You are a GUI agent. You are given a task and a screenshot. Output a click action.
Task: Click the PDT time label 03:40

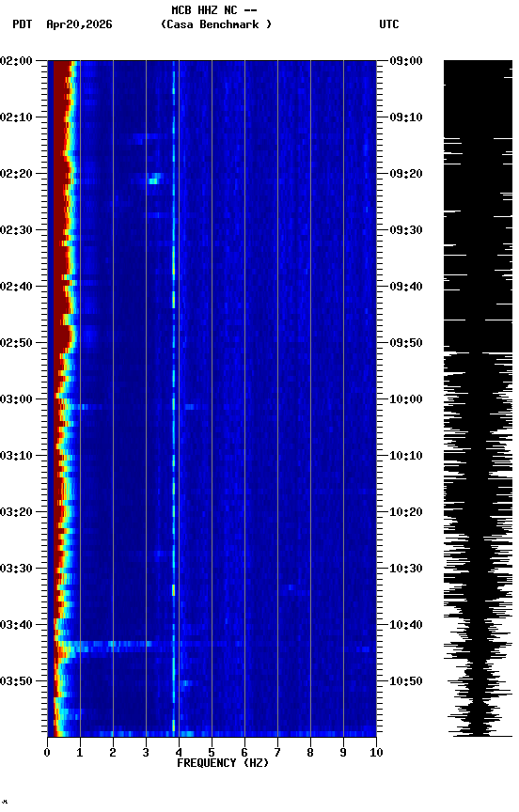pos(16,626)
